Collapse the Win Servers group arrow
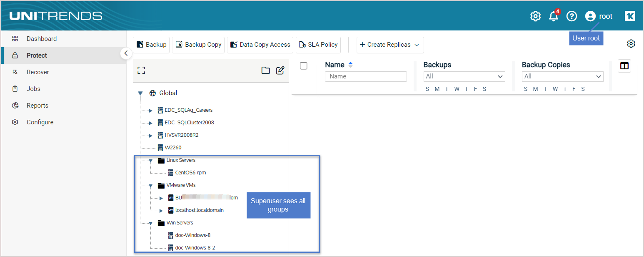This screenshot has width=644, height=257. (x=151, y=223)
